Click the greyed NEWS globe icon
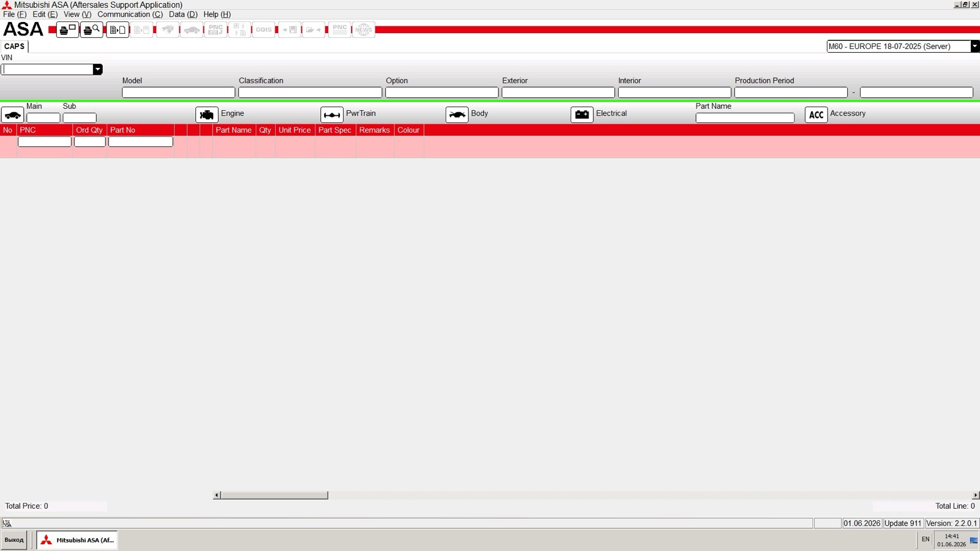The width and height of the screenshot is (980, 551). [364, 29]
